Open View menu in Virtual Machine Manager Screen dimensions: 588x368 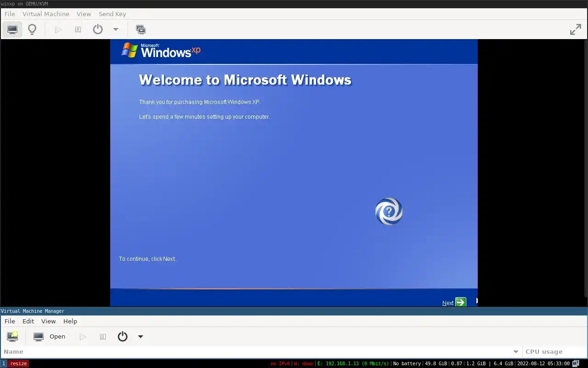(48, 321)
